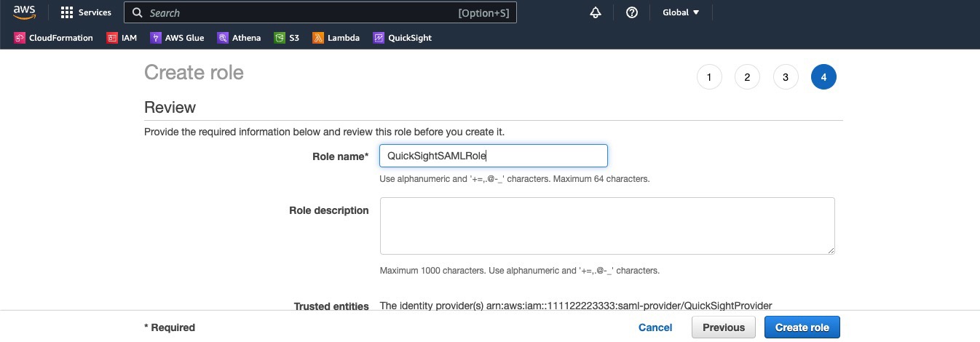
Task: Click the Create role page title
Action: coord(194,72)
